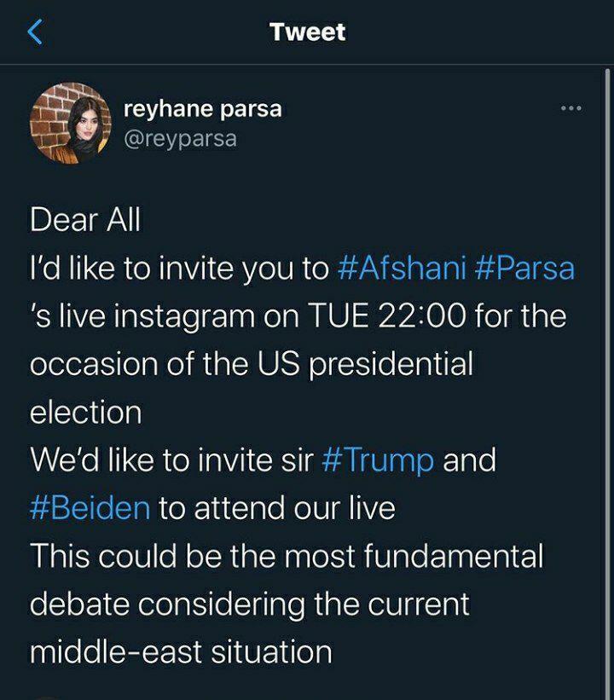Viewport: 614px width, 700px height.
Task: Click the display name "reyhane parsa"
Action: [x=202, y=109]
